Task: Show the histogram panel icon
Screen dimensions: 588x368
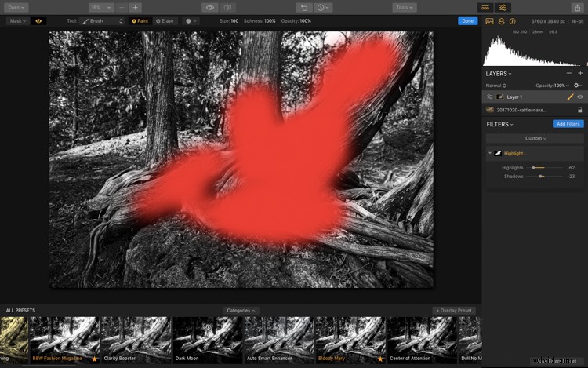Action: 489,21
